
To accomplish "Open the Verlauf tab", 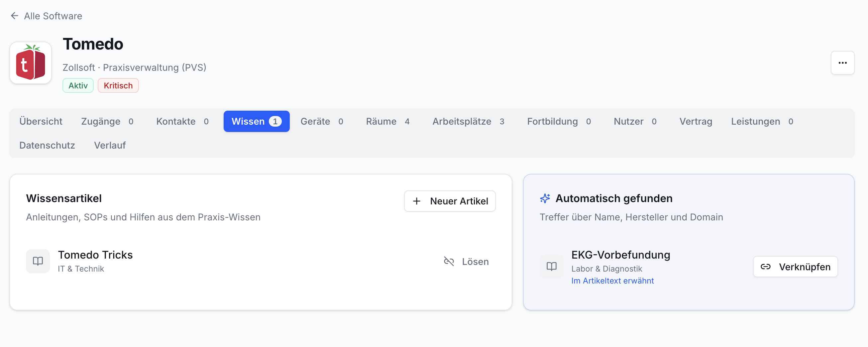I will tap(110, 145).
